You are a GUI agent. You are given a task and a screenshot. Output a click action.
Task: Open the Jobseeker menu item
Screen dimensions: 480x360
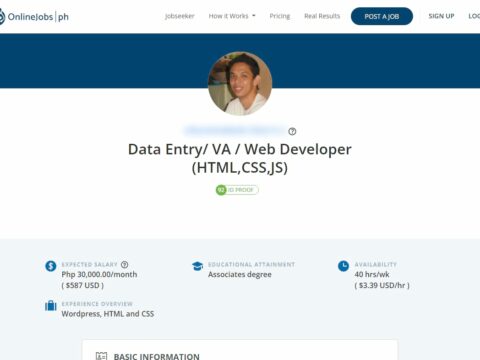point(179,16)
